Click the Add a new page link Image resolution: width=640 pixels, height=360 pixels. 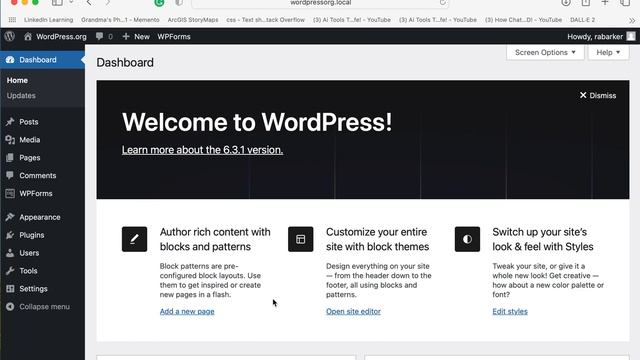point(187,311)
